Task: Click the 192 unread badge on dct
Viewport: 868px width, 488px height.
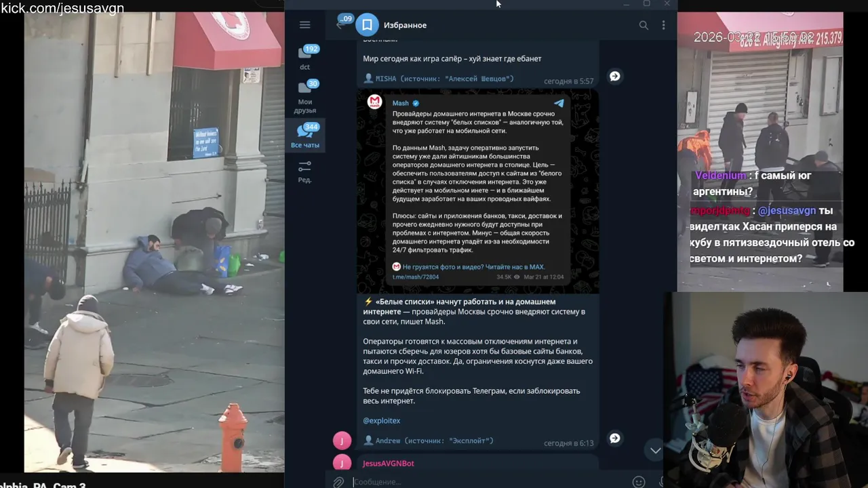Action: point(311,49)
